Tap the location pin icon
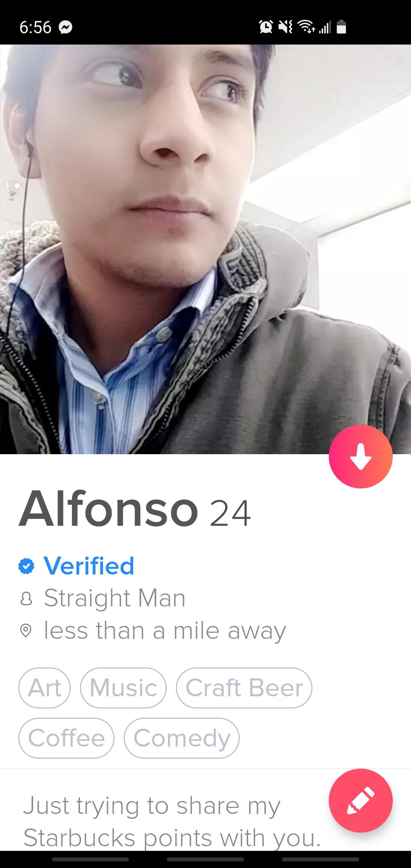411x868 pixels. pyautogui.click(x=25, y=631)
